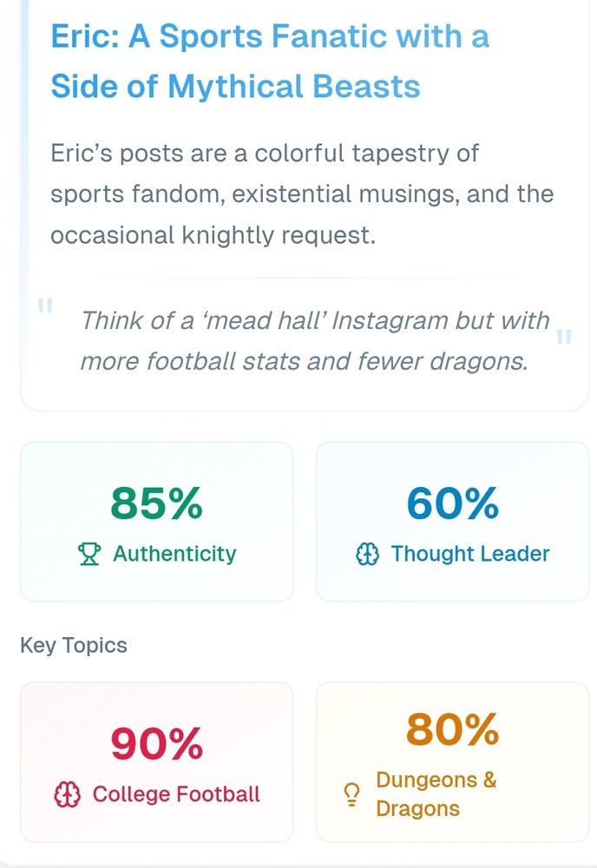Image resolution: width=597 pixels, height=868 pixels.
Task: Click the opening quotation mark icon
Action: [45, 306]
